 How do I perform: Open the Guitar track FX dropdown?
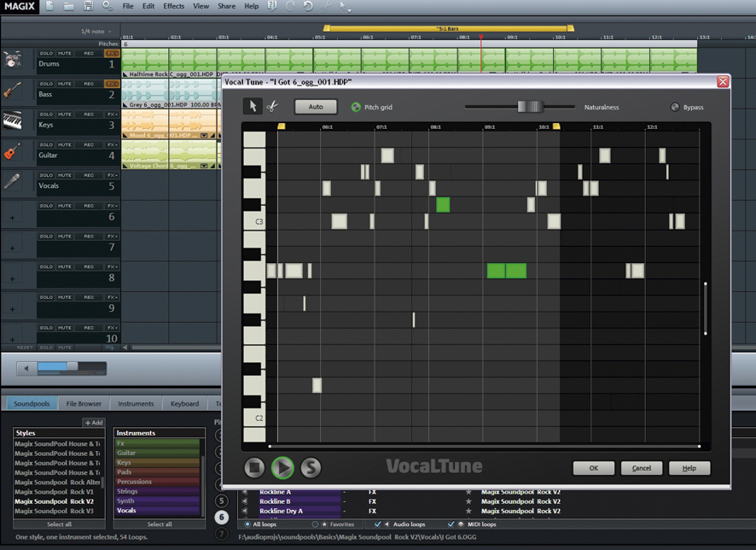[112, 144]
